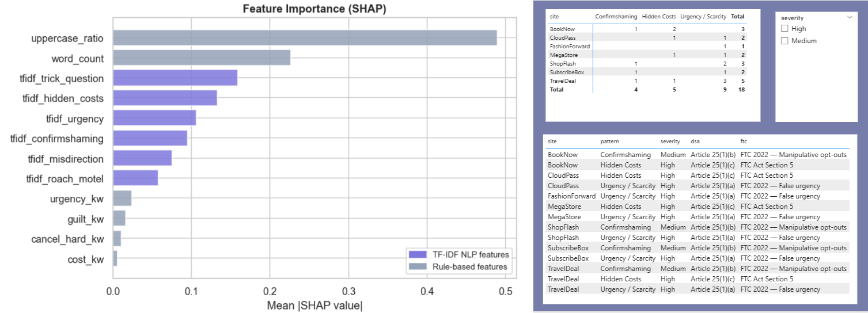Click the pattern column header in details table

pyautogui.click(x=610, y=142)
